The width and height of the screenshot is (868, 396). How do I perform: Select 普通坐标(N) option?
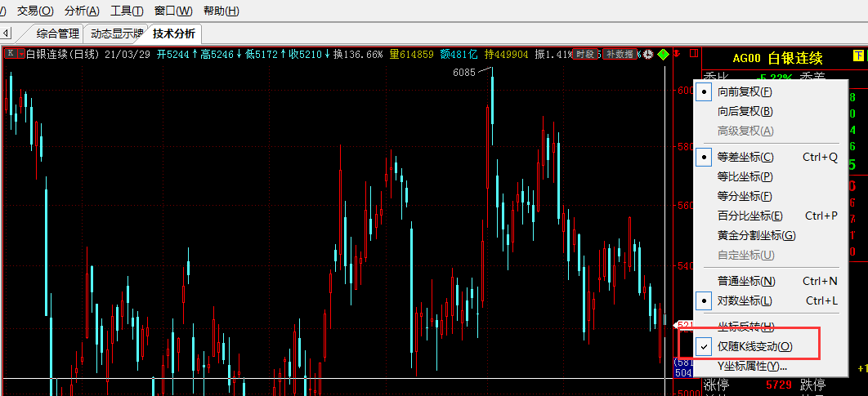(770, 281)
